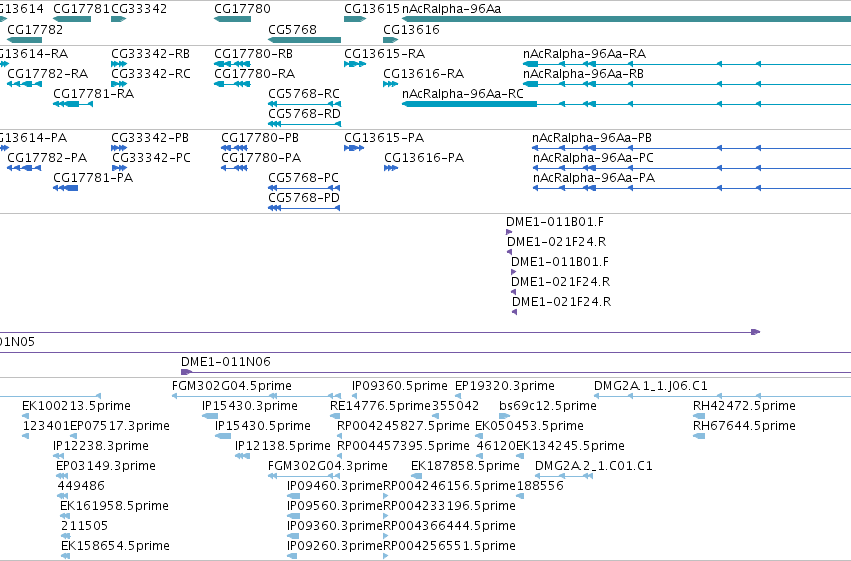Select gene CG13615 label
851x561 pixels.
point(372,9)
